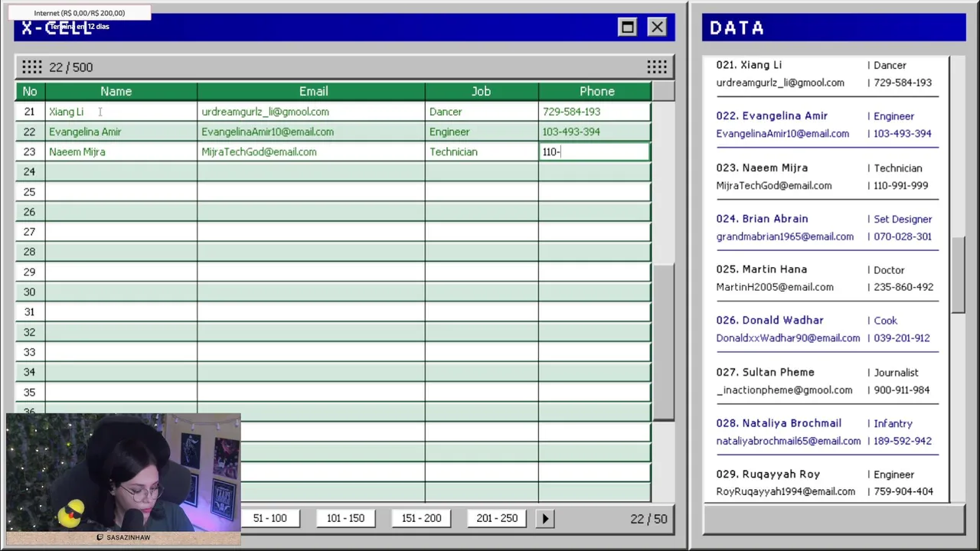Screen dimensions: 980x551
Task: Click the Job column header
Action: (481, 91)
